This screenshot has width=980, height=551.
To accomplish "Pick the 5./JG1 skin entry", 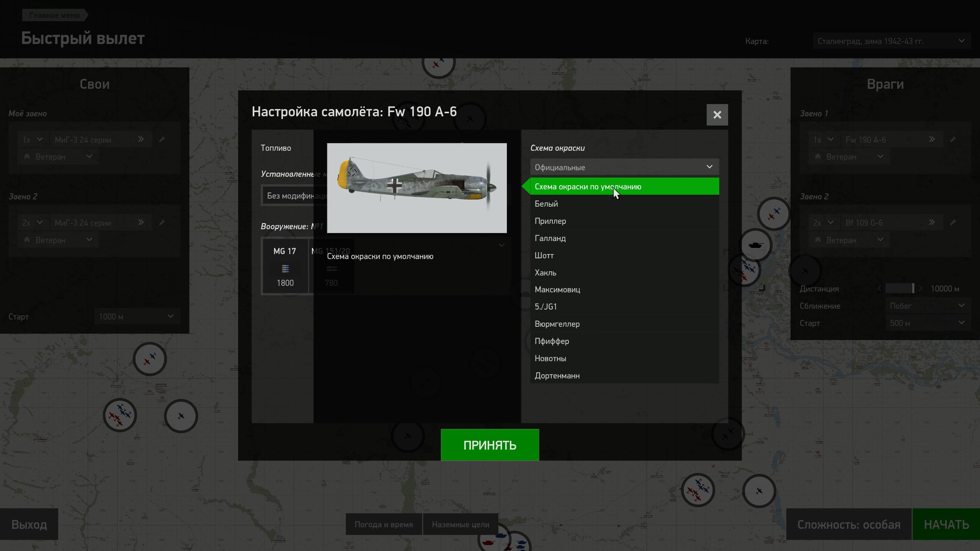I will pyautogui.click(x=624, y=306).
